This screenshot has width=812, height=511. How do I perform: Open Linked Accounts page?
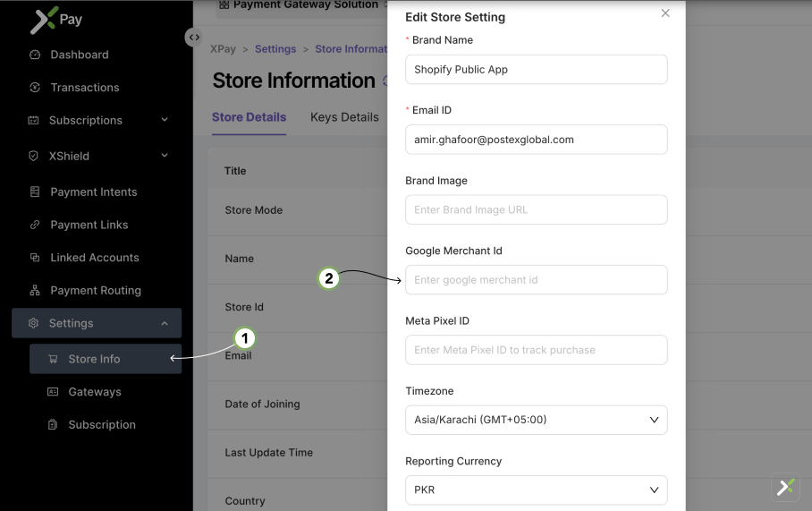click(95, 258)
